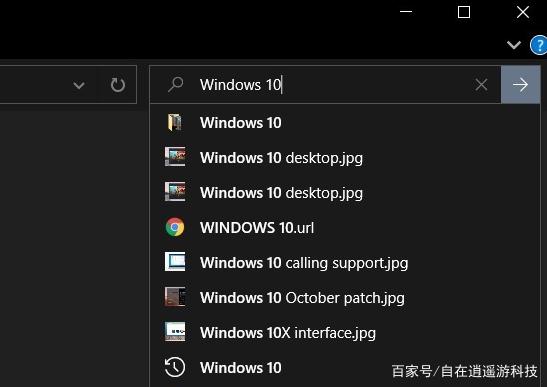547x387 pixels.
Task: Open the Windows 10 folder suggestion
Action: 345,122
